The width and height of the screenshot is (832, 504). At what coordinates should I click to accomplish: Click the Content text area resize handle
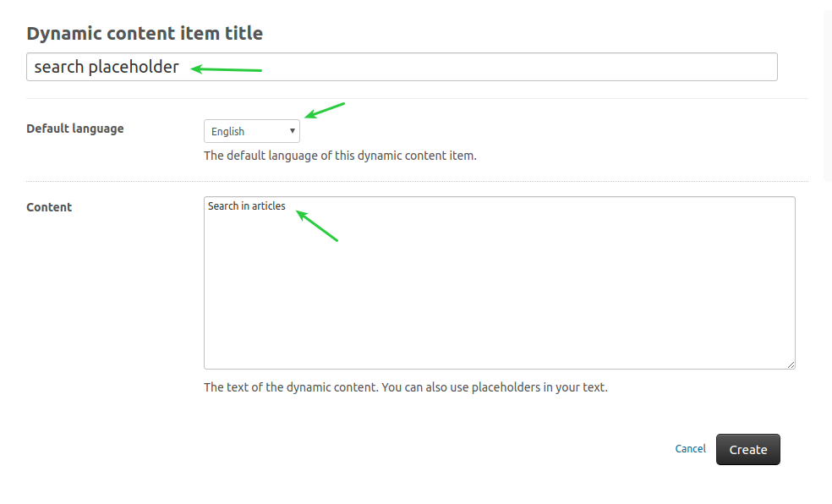click(791, 365)
